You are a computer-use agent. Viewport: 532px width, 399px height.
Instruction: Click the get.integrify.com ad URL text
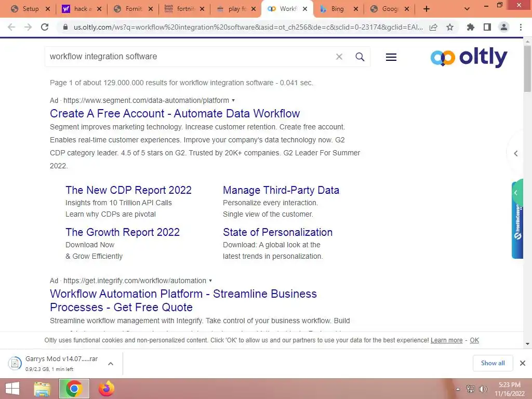[x=135, y=281]
